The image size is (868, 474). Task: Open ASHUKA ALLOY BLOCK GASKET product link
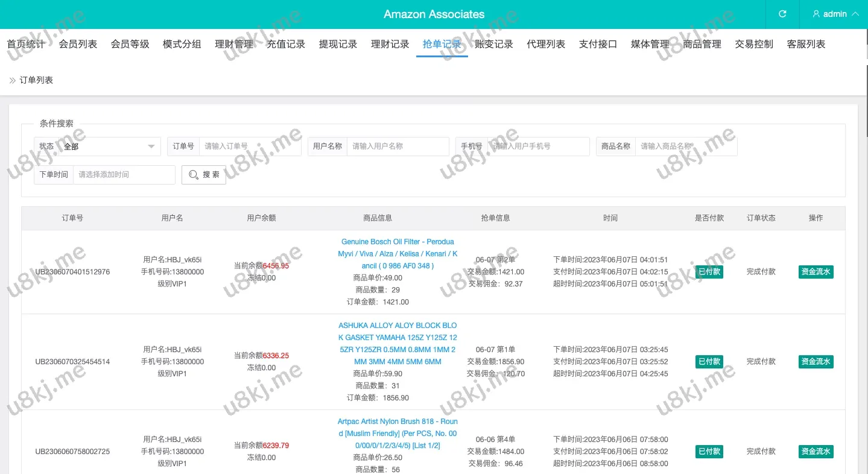coord(398,344)
